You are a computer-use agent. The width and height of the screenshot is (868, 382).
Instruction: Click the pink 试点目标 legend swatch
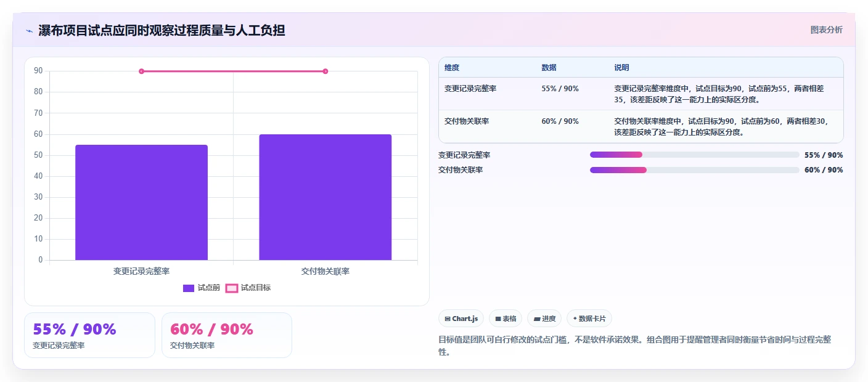(231, 288)
